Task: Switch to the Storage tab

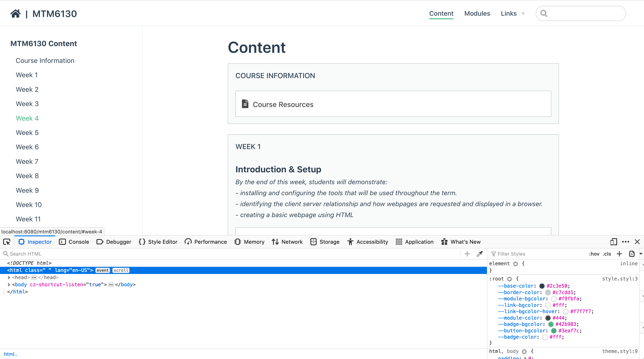Action: (x=325, y=242)
